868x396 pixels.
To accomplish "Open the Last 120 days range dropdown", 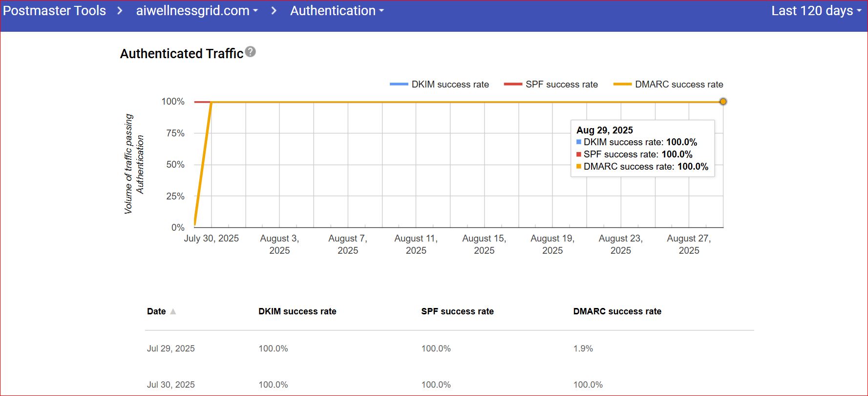I will (x=816, y=11).
